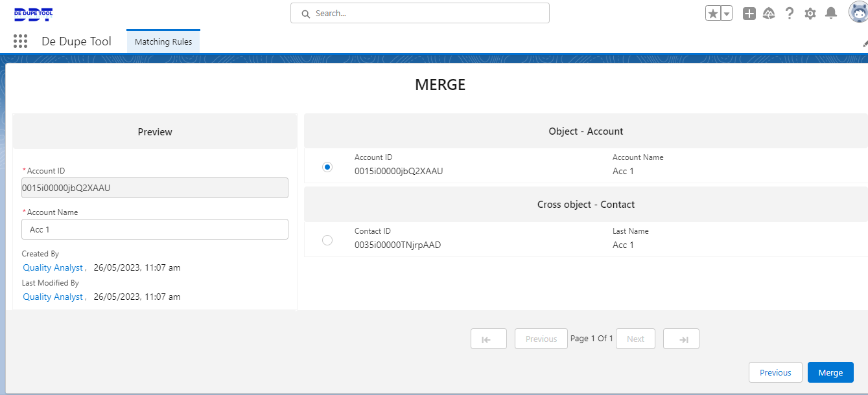This screenshot has height=395, width=868.
Task: Click the global Search box
Action: (x=420, y=13)
